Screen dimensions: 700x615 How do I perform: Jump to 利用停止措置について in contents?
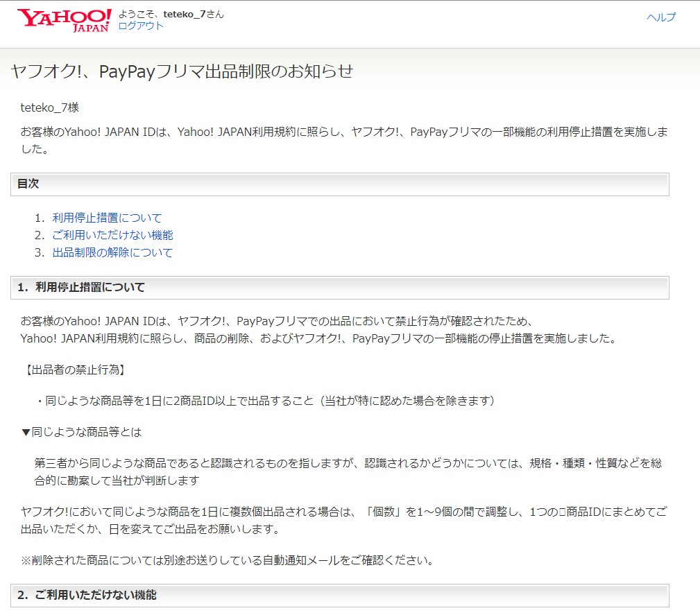coord(107,218)
